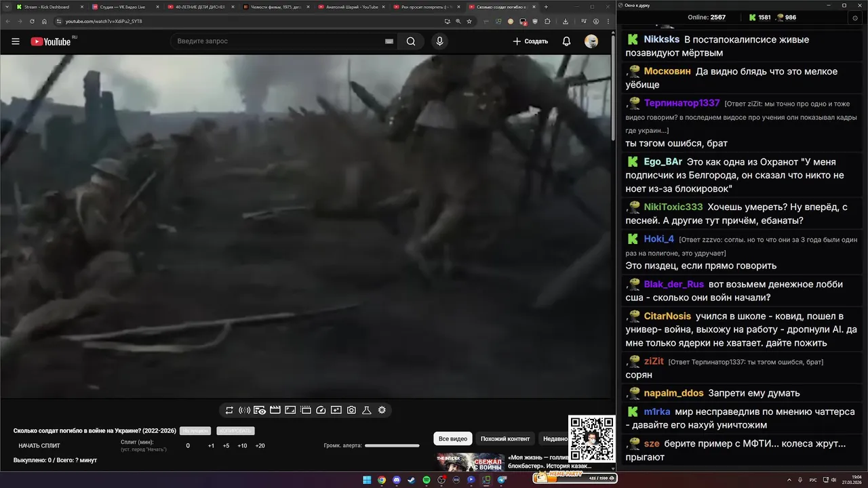Click the Kick viewers count 1581
The image size is (868, 488).
tap(759, 18)
